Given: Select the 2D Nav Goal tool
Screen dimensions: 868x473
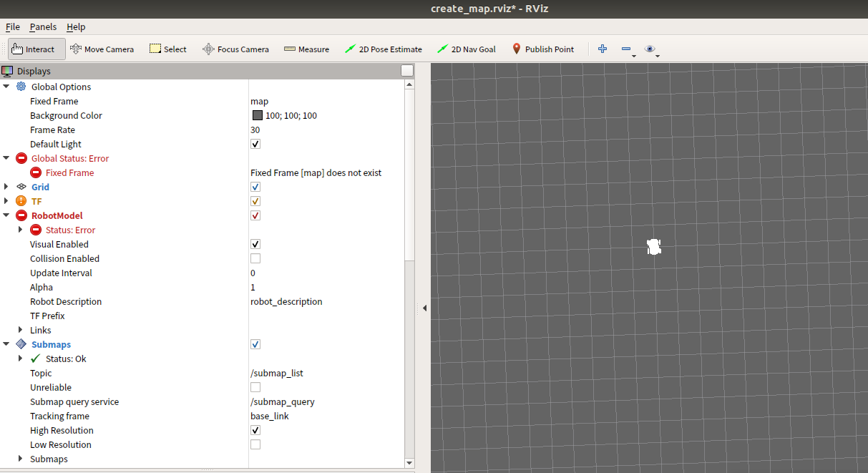Looking at the screenshot, I should coord(466,49).
